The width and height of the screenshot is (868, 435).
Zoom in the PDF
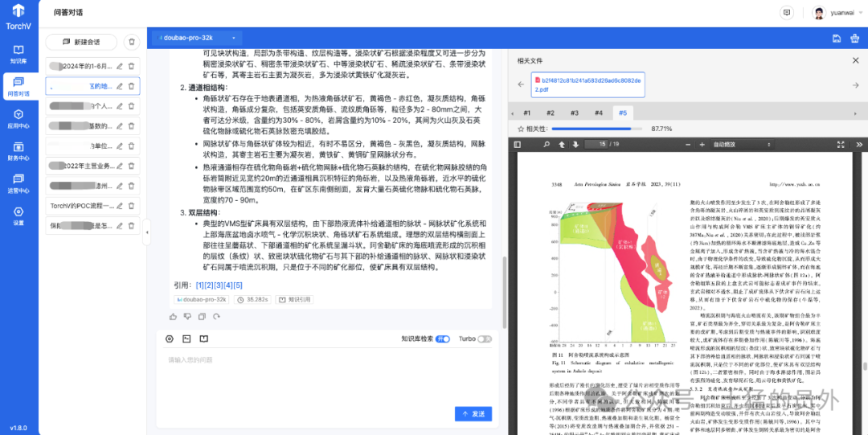[x=702, y=145]
